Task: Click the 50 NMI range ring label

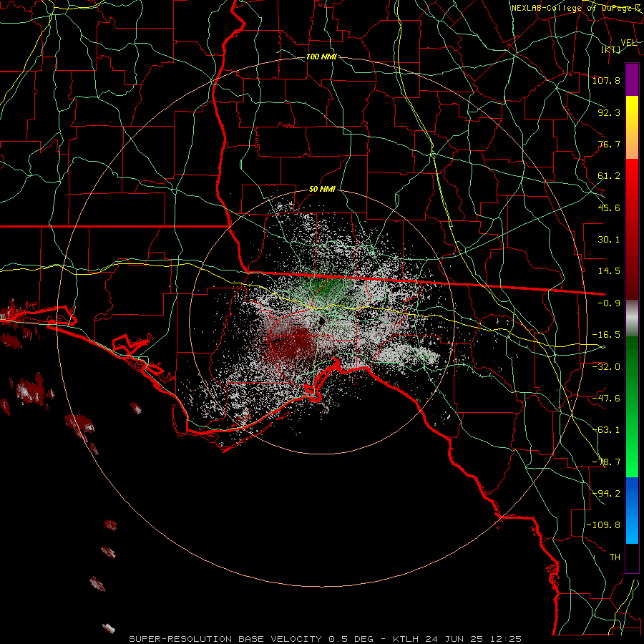Action: point(322,190)
